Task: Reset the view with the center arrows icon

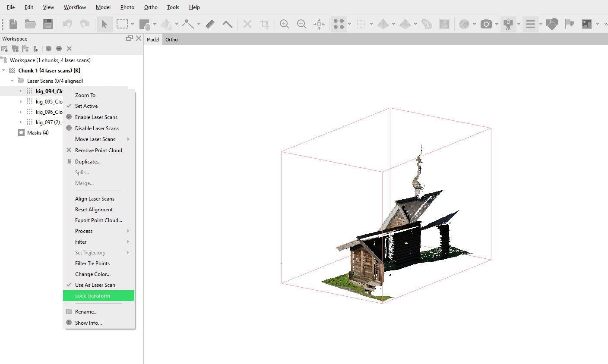Action: (x=319, y=24)
